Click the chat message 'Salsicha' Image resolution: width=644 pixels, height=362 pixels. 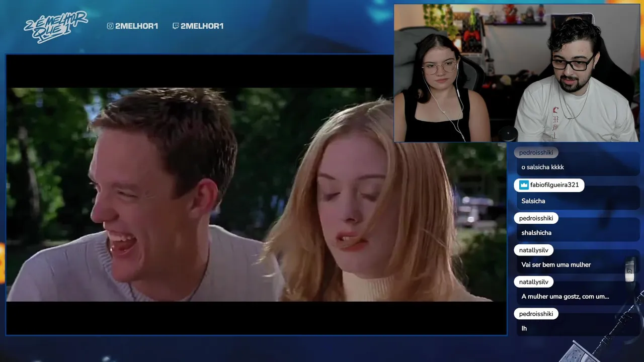pyautogui.click(x=533, y=201)
